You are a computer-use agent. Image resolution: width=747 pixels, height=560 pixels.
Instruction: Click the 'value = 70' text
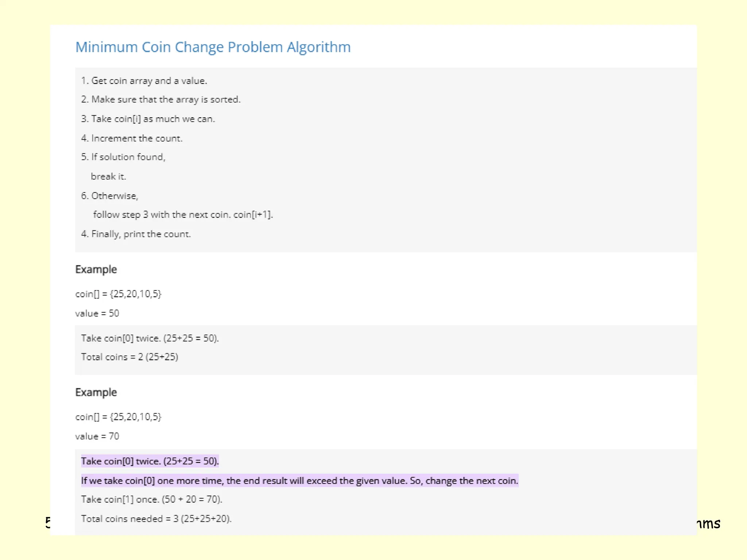point(97,436)
